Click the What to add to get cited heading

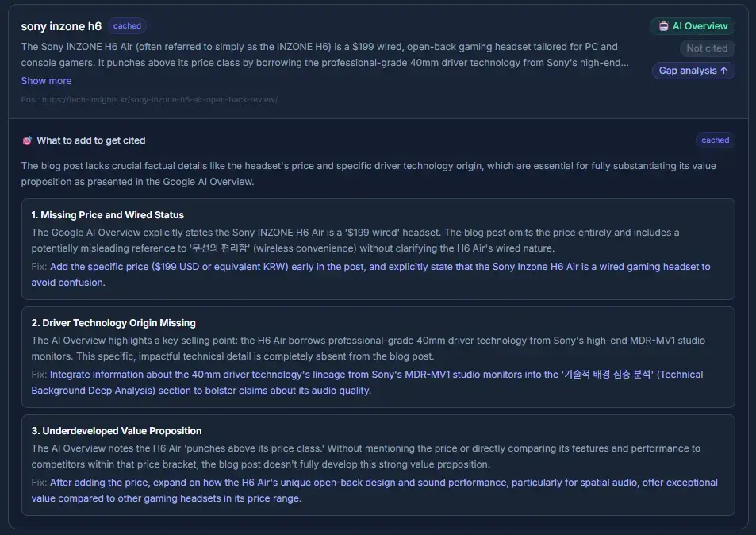click(x=91, y=140)
